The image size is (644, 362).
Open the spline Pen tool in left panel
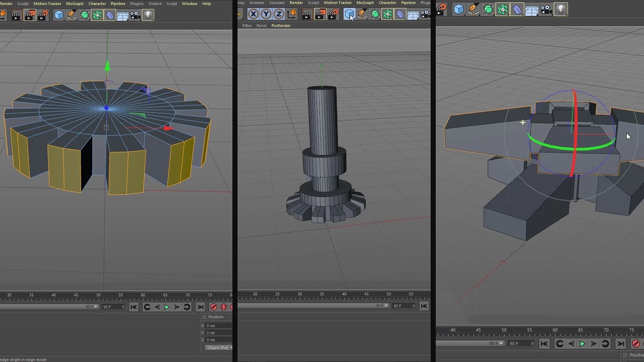click(x=72, y=15)
